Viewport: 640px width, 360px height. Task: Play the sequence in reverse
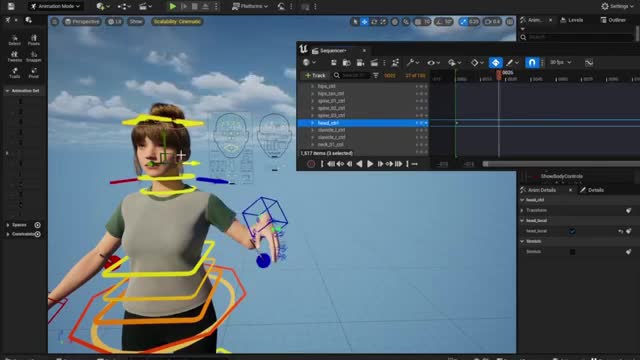pos(359,164)
